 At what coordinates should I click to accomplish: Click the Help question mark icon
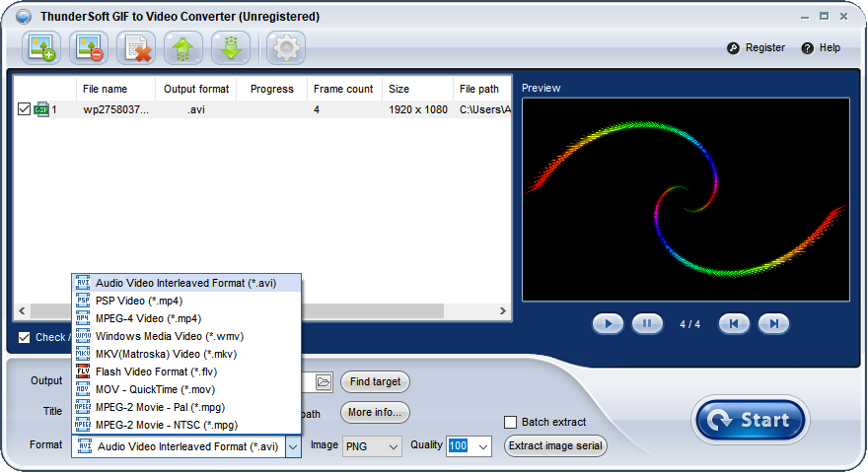(808, 48)
